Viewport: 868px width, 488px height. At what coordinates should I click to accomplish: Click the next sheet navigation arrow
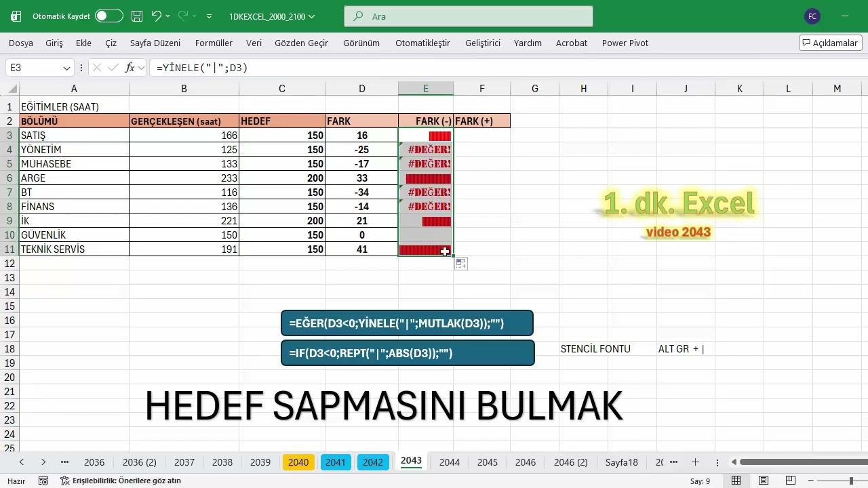click(x=43, y=462)
